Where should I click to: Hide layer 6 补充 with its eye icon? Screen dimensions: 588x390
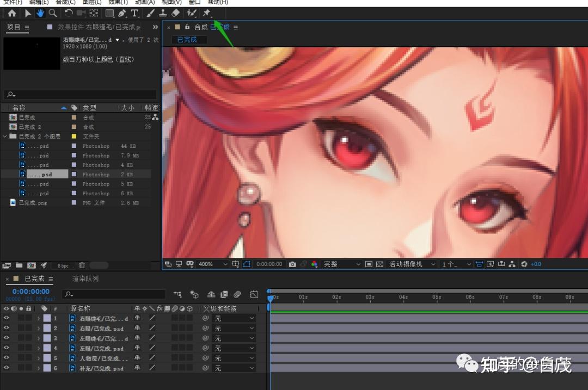7,368
